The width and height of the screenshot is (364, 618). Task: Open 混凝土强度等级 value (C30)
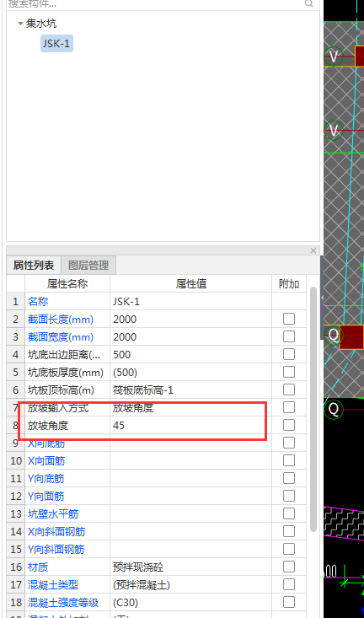tap(190, 603)
